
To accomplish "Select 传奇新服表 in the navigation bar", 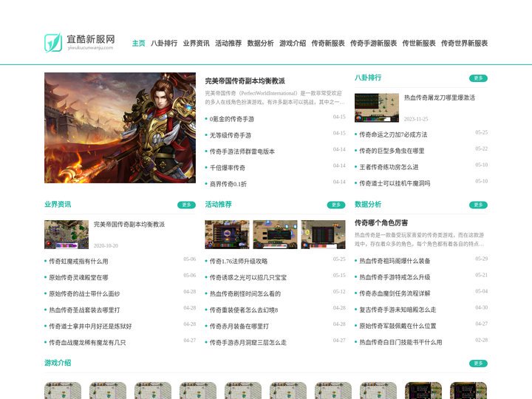I will 328,43.
